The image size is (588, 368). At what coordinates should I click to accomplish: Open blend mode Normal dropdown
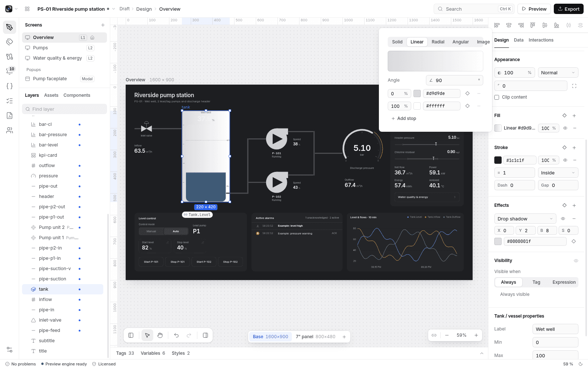coord(558,73)
